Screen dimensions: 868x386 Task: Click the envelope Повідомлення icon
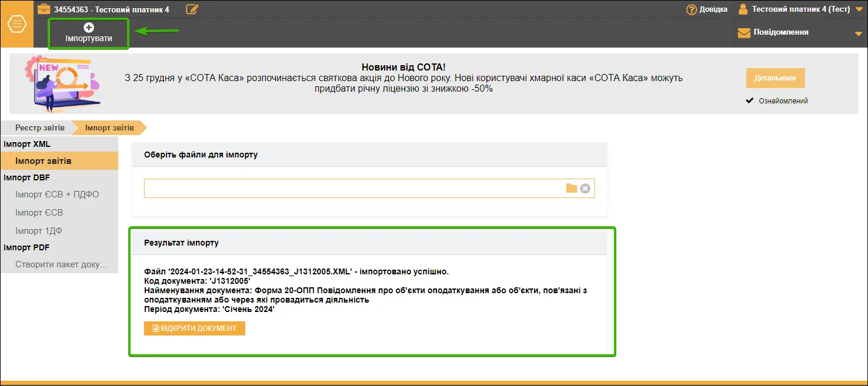(744, 33)
